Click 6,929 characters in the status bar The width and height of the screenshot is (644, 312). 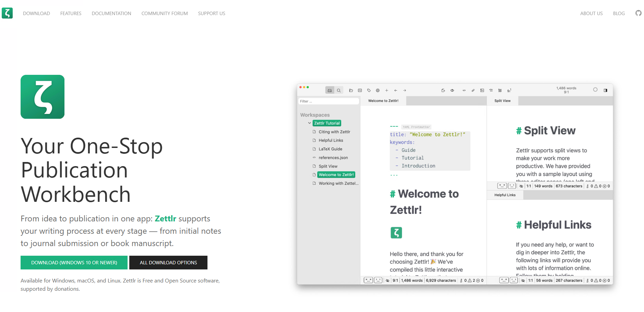[x=441, y=280]
